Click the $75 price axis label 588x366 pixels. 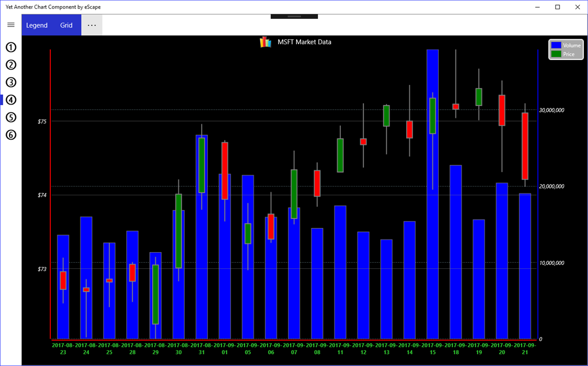tap(42, 121)
